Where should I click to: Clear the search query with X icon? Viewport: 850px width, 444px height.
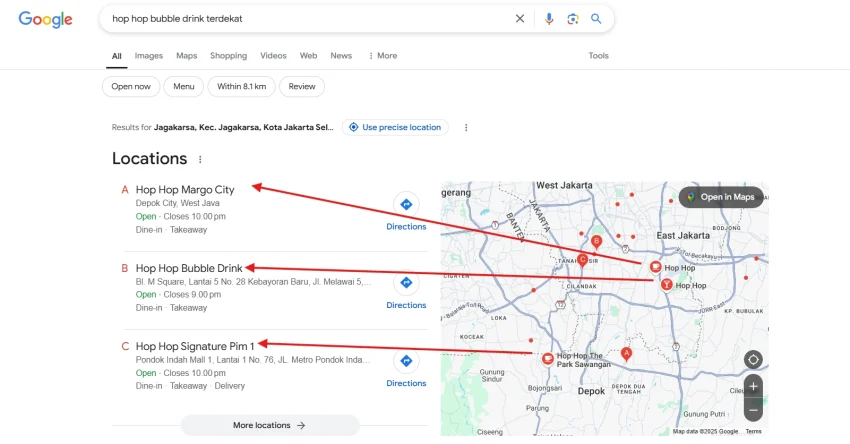(x=519, y=18)
